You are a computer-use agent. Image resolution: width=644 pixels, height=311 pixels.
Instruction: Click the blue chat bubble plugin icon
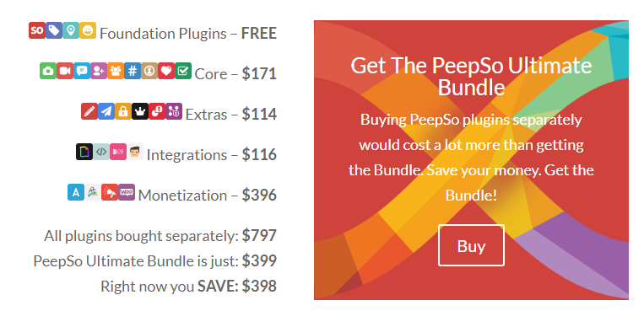click(82, 71)
